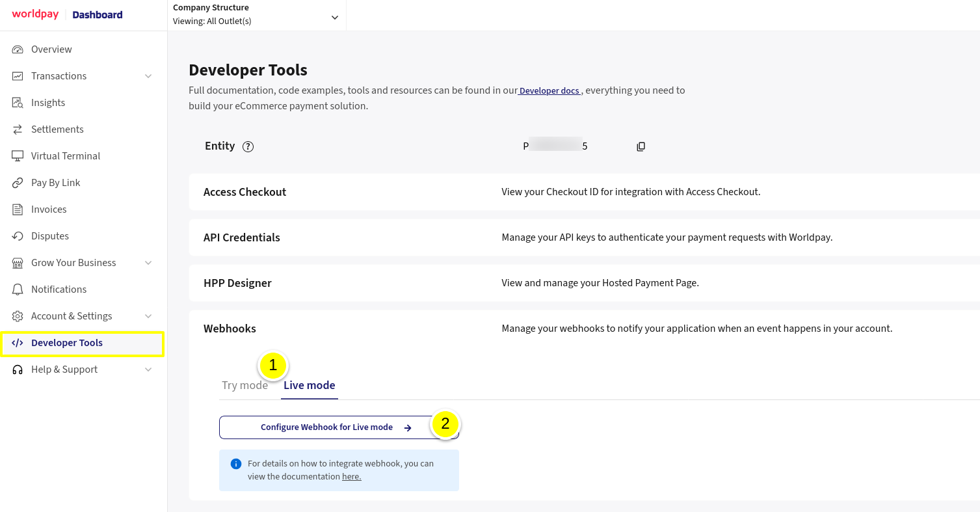Image resolution: width=980 pixels, height=512 pixels.
Task: Click the "Manage your API keys" description
Action: pyautogui.click(x=667, y=237)
